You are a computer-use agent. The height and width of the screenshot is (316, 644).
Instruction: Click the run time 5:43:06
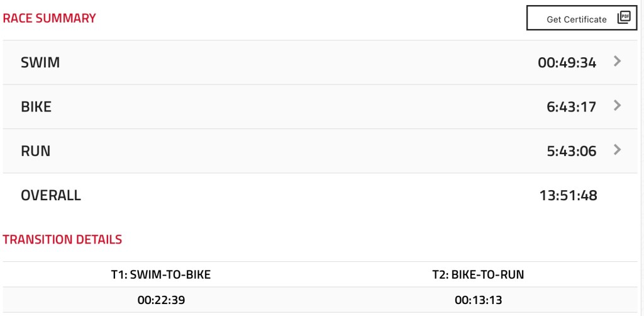(571, 151)
